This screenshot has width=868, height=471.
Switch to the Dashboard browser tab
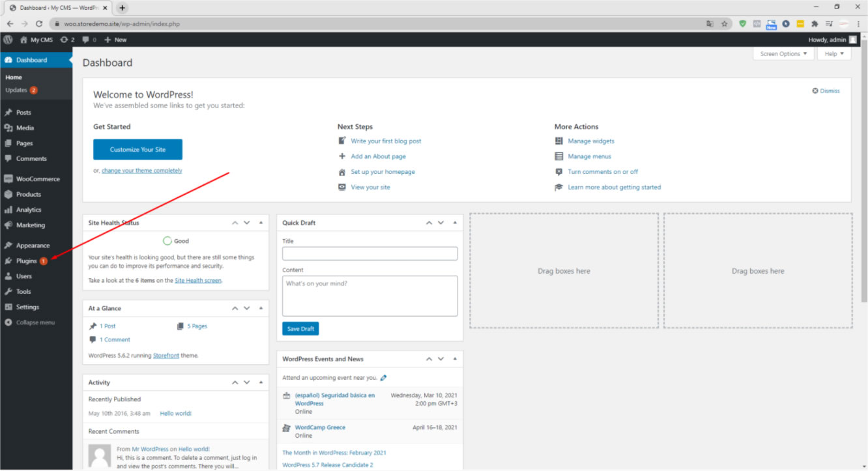click(59, 8)
